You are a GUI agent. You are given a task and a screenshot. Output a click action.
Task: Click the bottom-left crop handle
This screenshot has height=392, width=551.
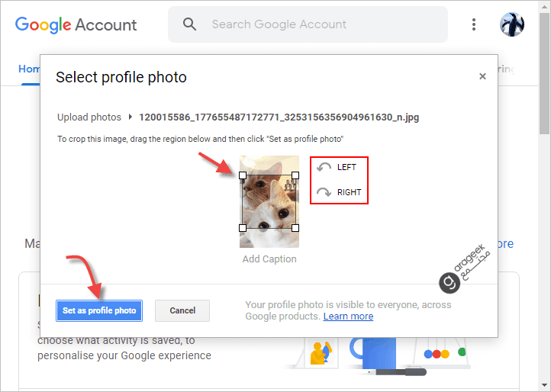[x=243, y=228]
